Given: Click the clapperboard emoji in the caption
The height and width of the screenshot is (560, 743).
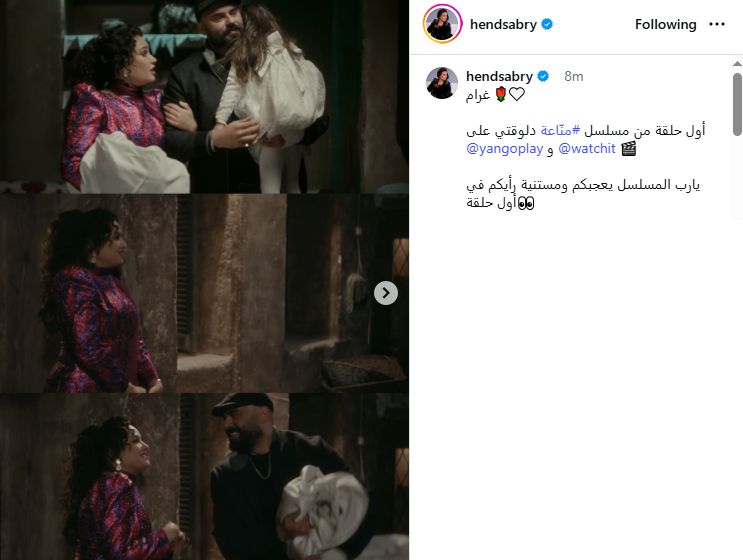Looking at the screenshot, I should click(628, 149).
